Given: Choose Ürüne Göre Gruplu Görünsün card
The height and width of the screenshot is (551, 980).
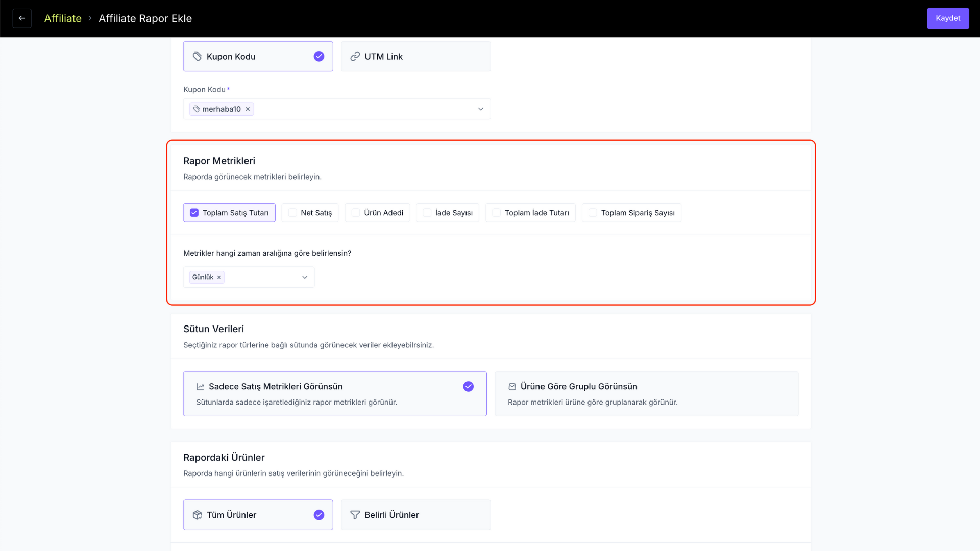Looking at the screenshot, I should point(646,394).
